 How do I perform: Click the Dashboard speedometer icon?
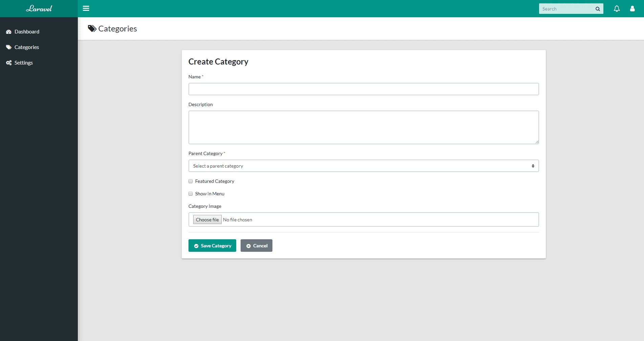(x=8, y=31)
